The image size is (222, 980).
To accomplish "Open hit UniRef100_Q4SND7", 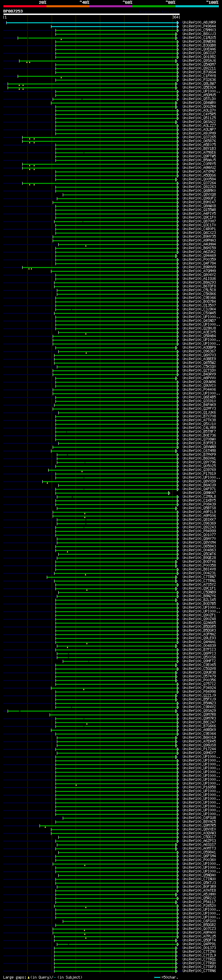I will pos(199,321).
